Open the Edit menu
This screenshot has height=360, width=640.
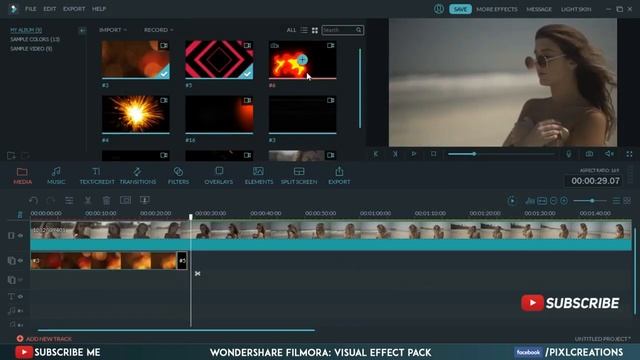tap(50, 9)
